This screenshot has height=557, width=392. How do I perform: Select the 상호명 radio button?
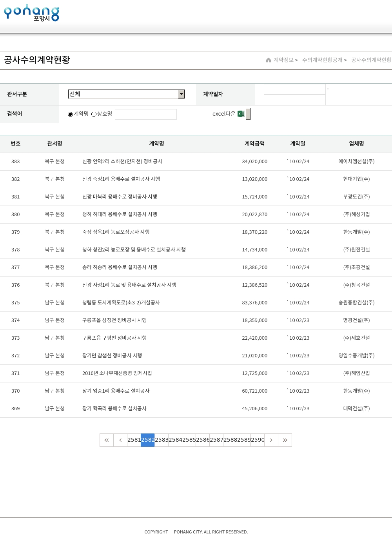pos(94,114)
